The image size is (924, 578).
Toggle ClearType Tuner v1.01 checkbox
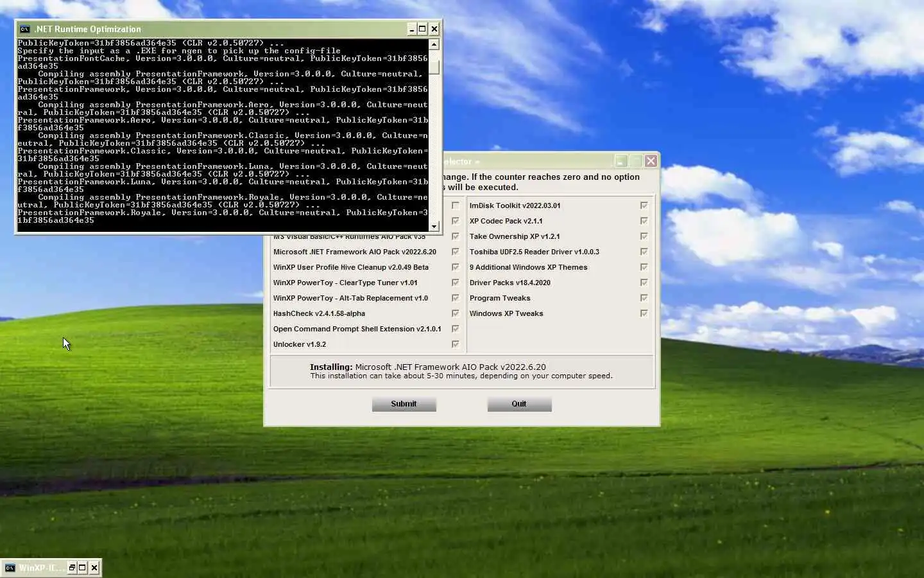(x=456, y=283)
